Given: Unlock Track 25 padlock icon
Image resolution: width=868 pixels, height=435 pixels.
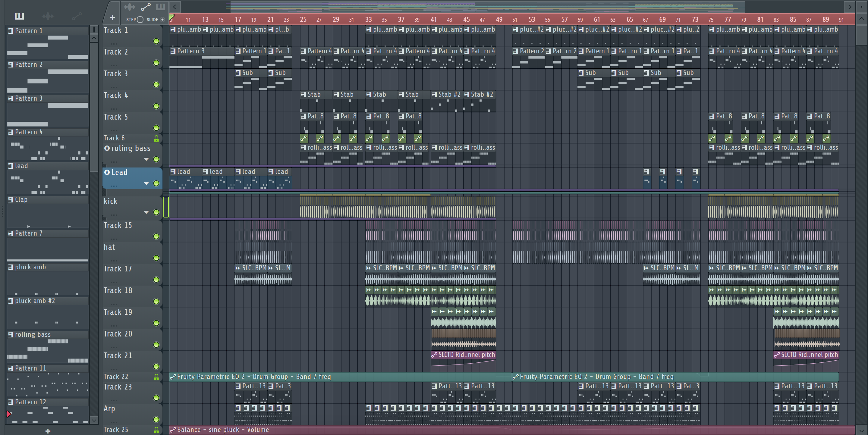Looking at the screenshot, I should [x=156, y=430].
